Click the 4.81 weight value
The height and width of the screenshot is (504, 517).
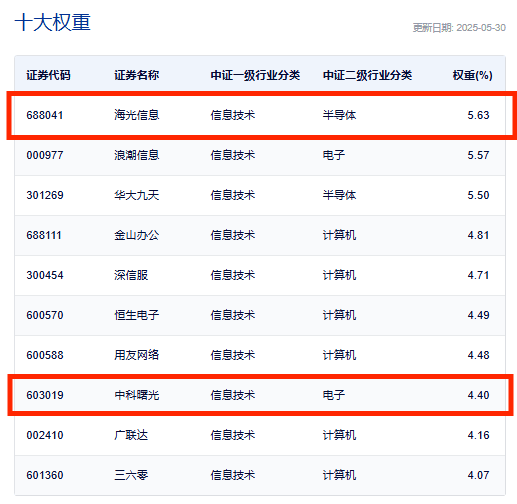click(x=478, y=235)
